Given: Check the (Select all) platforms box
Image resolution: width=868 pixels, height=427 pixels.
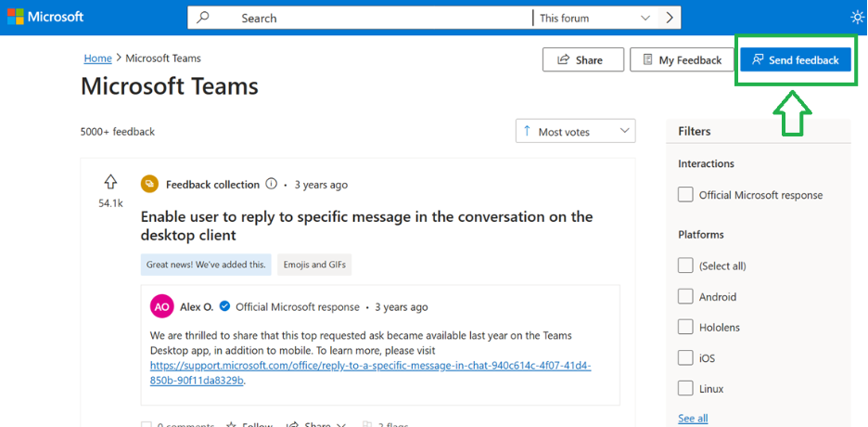Looking at the screenshot, I should 685,265.
